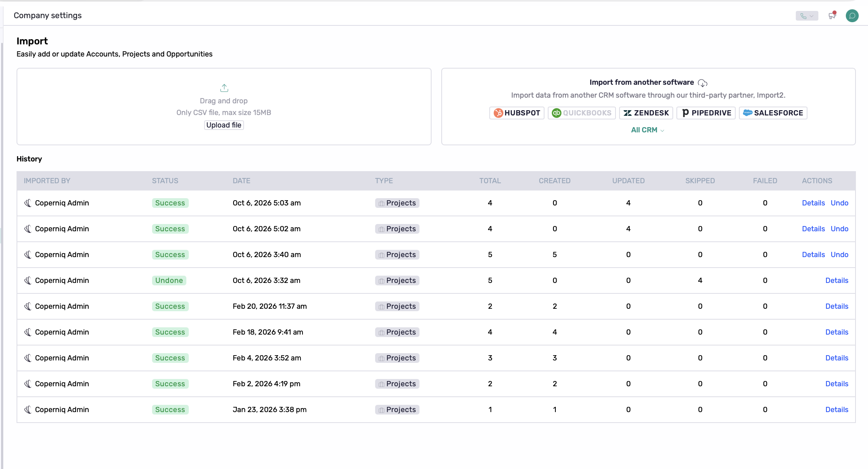The height and width of the screenshot is (469, 868).
Task: Click the Upload file button
Action: (x=224, y=125)
